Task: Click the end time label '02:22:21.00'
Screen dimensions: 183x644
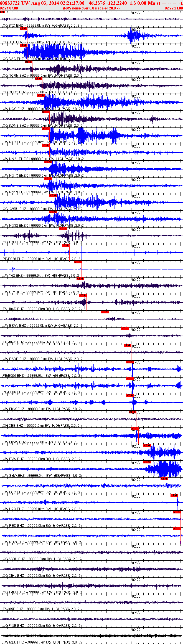Action: point(174,8)
